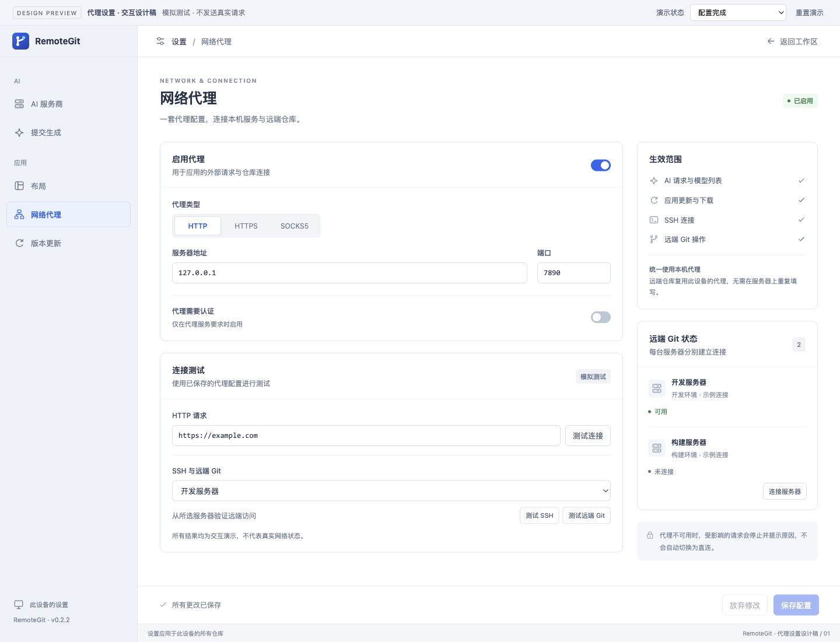This screenshot has width=840, height=642.
Task: Click 测试 SSH button
Action: pos(540,515)
